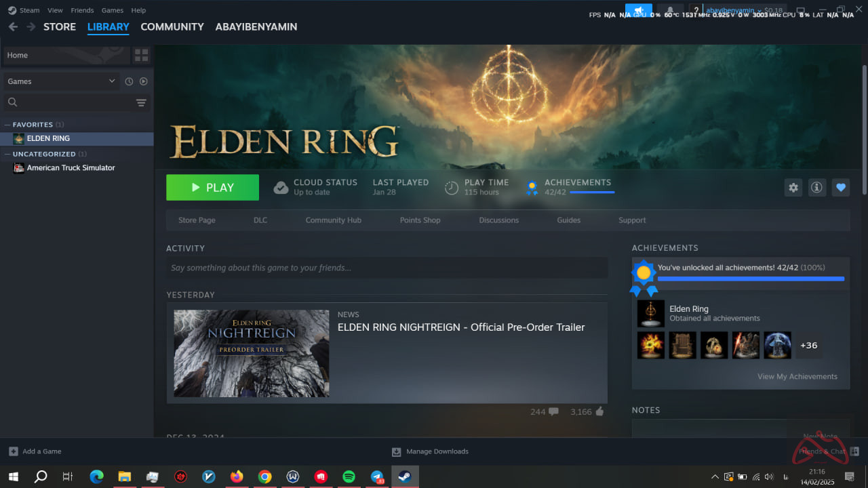Screen dimensions: 868x488
Task: Open the library filter options icon
Action: [141, 102]
